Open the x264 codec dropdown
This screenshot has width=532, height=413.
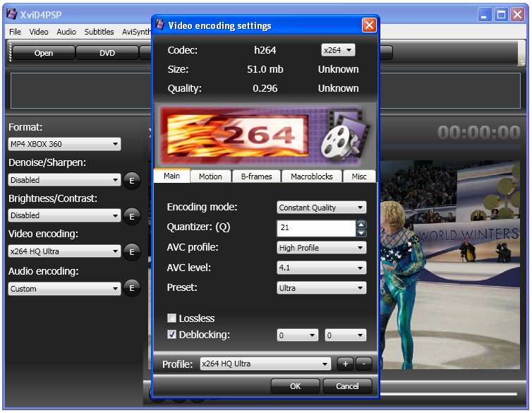coord(338,50)
